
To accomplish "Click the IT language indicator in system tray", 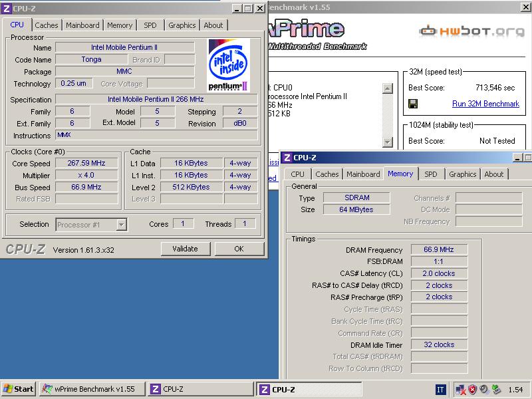I will [x=440, y=390].
